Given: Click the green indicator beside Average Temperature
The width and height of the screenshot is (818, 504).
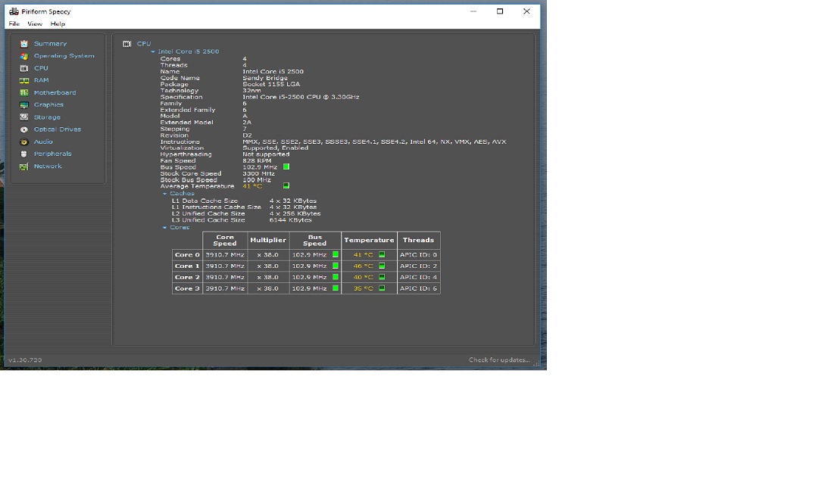Looking at the screenshot, I should pos(286,185).
